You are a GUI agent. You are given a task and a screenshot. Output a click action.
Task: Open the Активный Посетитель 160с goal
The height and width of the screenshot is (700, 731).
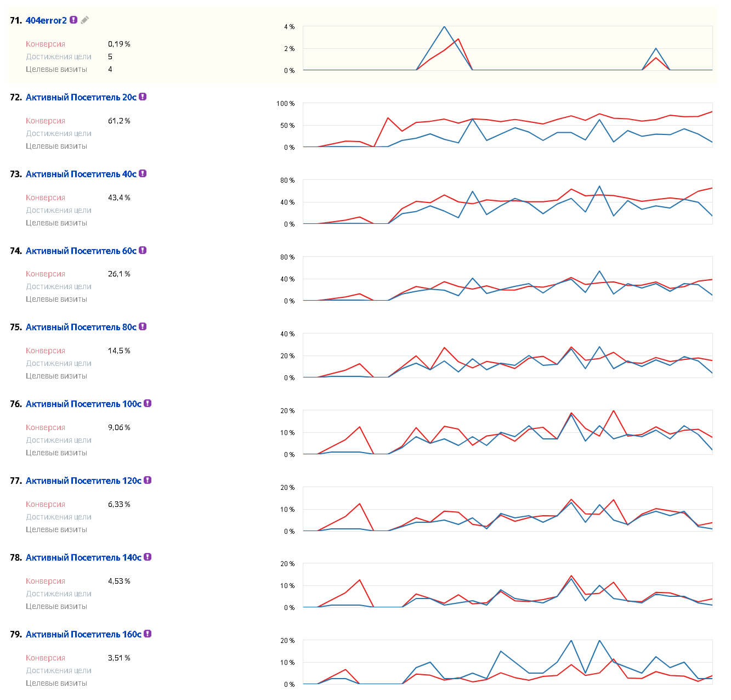point(83,634)
